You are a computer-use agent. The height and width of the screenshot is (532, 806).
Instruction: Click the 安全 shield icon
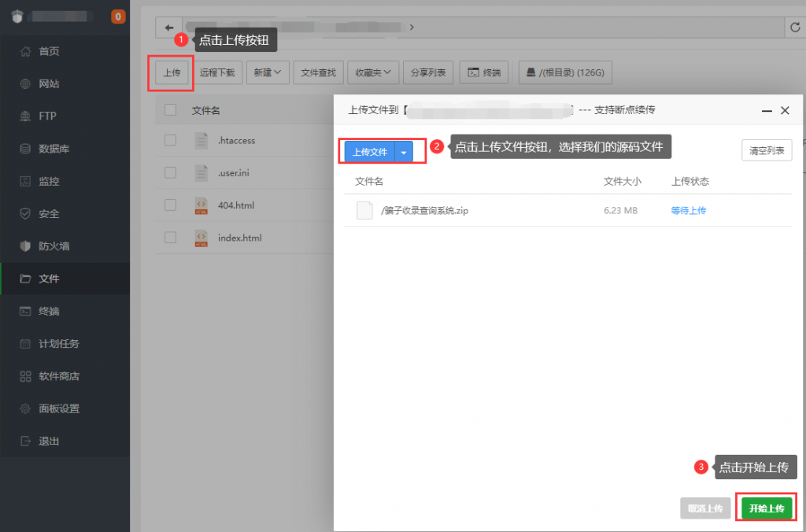[25, 214]
